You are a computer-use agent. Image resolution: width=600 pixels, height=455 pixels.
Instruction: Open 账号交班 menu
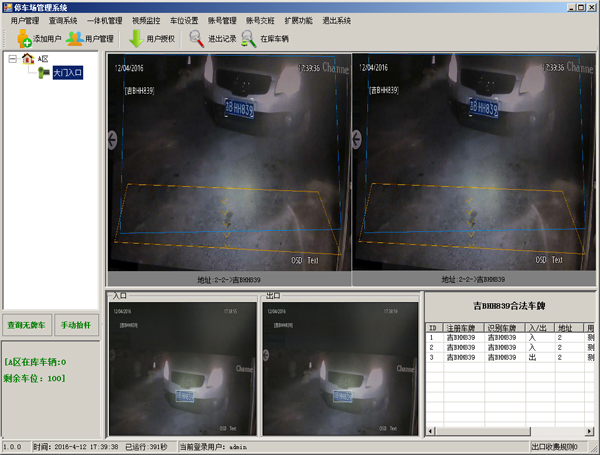(260, 21)
